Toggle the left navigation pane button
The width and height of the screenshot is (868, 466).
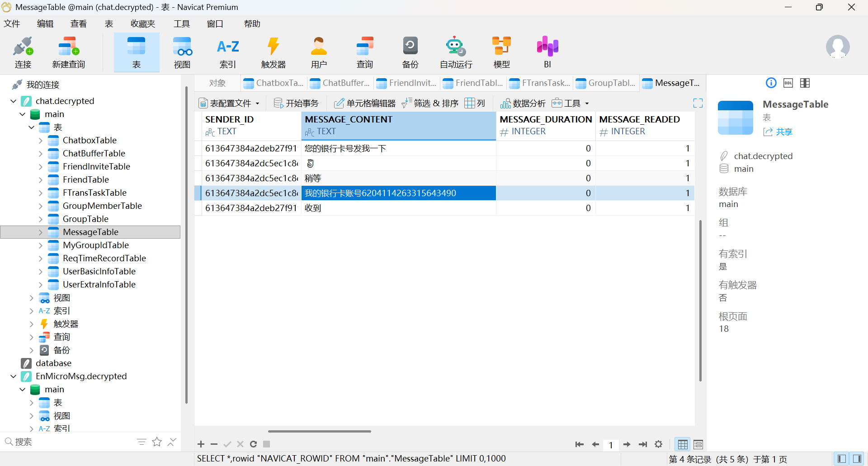[842, 459]
